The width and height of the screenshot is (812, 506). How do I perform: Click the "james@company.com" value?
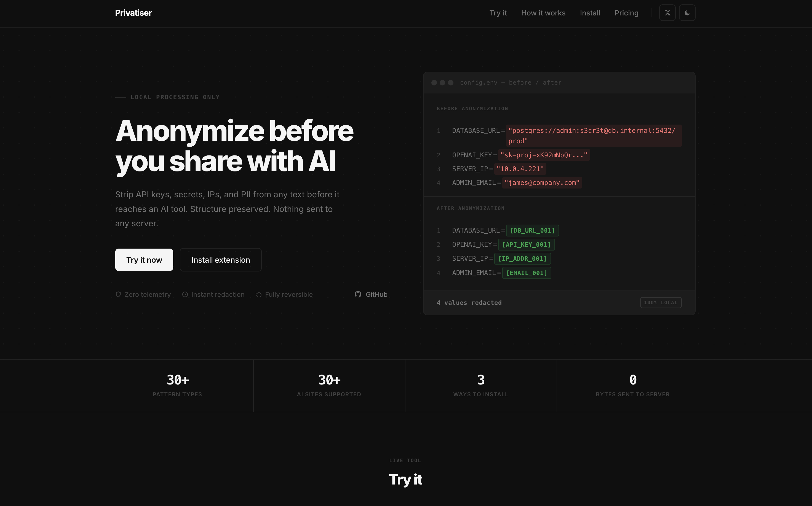pyautogui.click(x=542, y=183)
